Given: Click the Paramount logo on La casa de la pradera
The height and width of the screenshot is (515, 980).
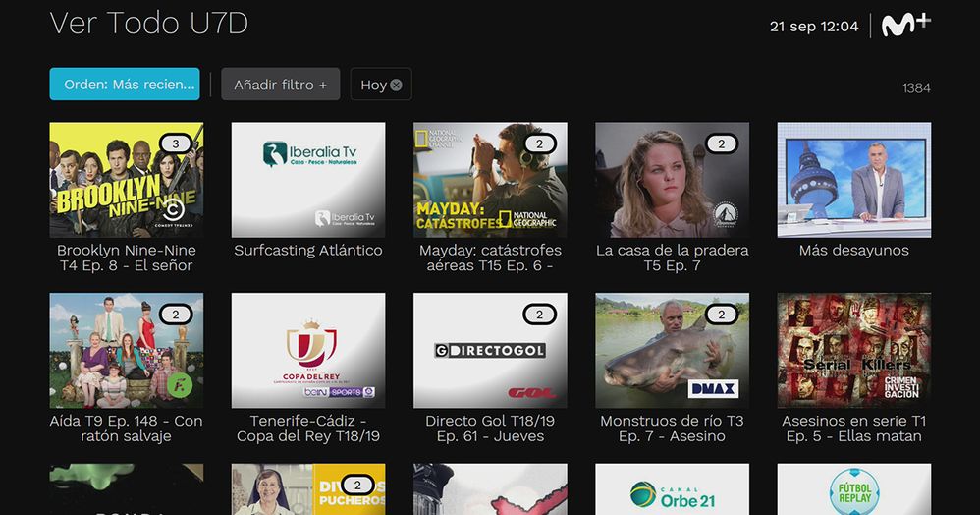Looking at the screenshot, I should click(725, 214).
